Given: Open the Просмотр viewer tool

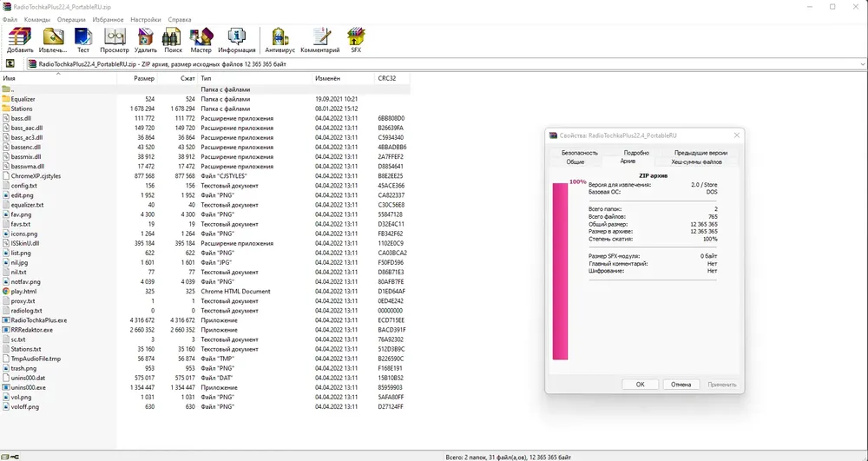Looking at the screenshot, I should (115, 40).
